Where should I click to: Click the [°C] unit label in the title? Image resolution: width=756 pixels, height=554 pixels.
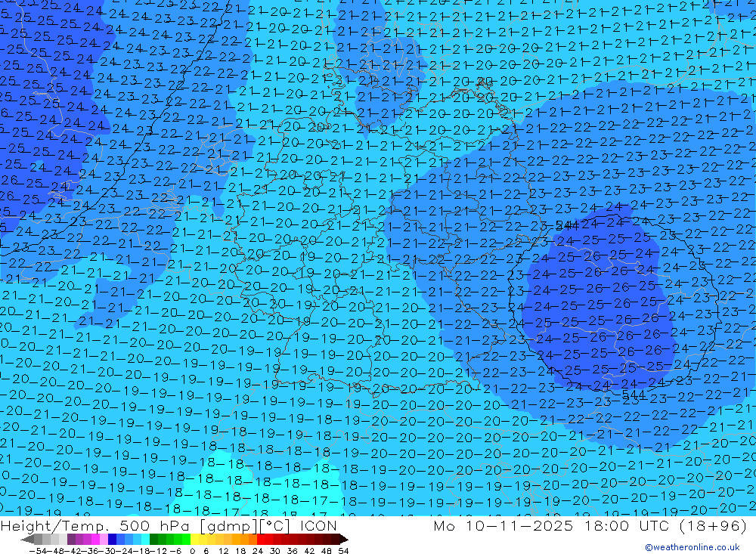[276, 526]
